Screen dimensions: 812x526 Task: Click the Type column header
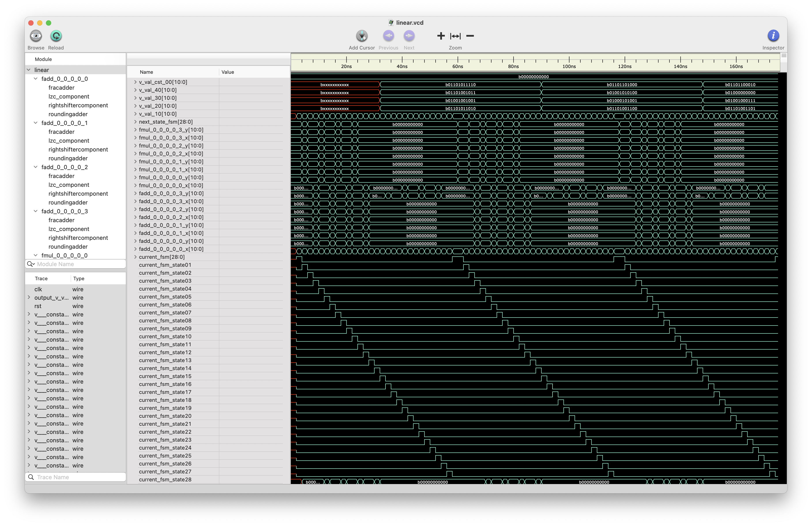pos(79,278)
